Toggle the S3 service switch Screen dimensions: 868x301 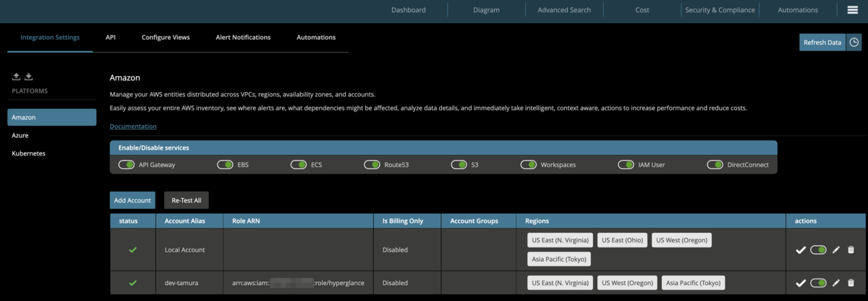[x=459, y=165]
